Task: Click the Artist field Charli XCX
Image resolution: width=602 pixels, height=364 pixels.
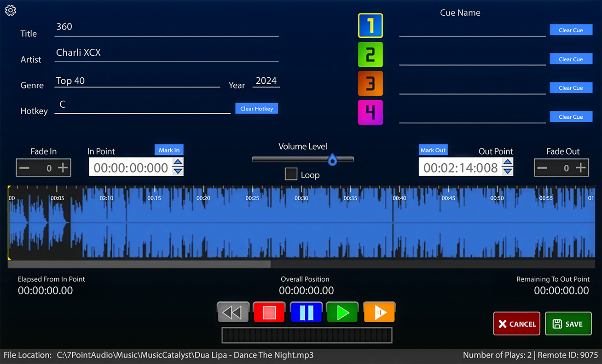Action: coord(167,53)
